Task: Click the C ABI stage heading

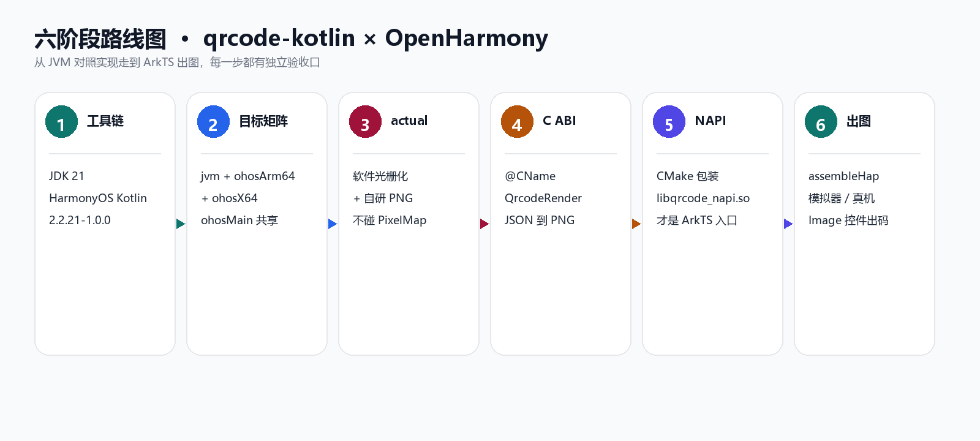Action: 559,121
